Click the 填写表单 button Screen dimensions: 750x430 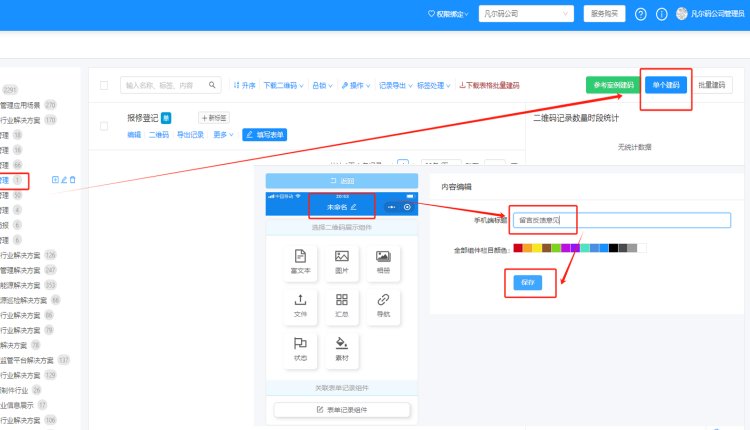[x=265, y=134]
